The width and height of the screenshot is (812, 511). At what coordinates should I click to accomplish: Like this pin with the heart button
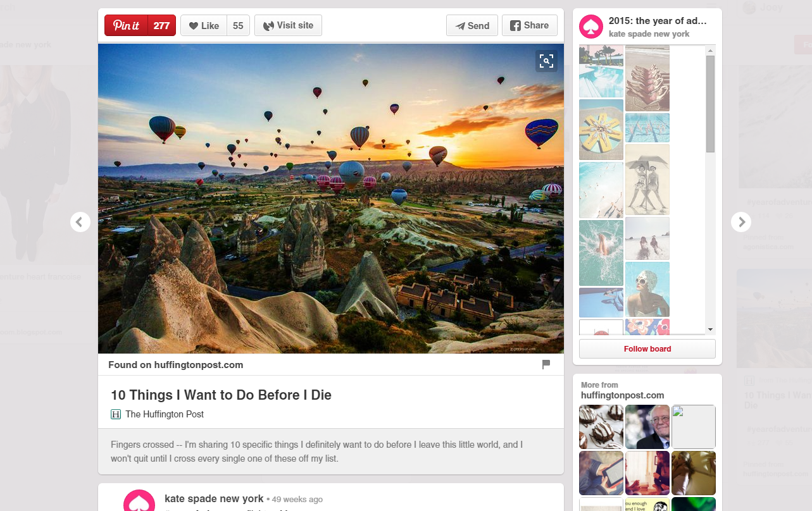click(204, 26)
